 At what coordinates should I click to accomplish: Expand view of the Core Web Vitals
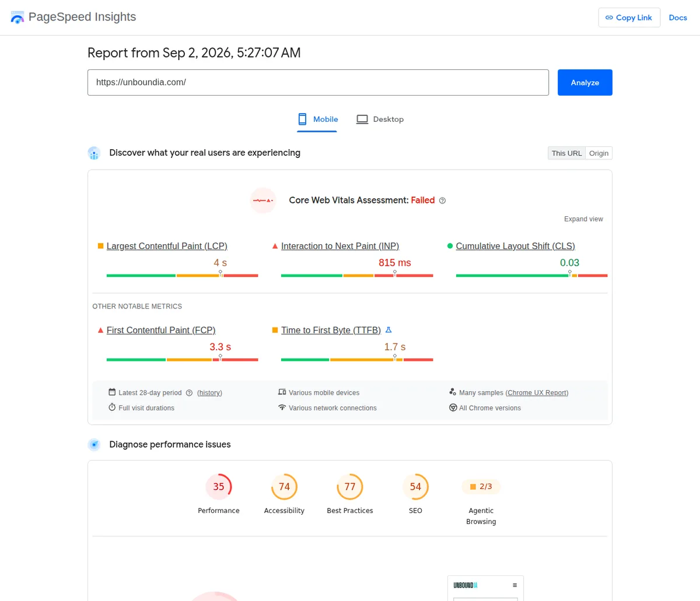583,219
